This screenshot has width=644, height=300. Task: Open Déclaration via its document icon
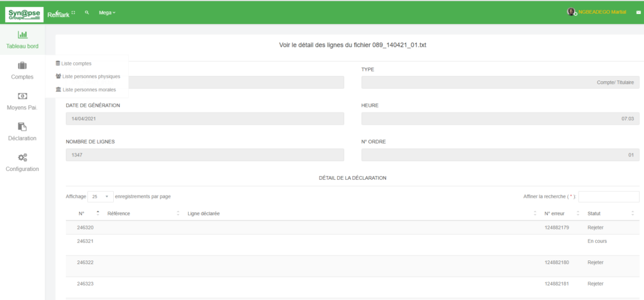(x=22, y=127)
